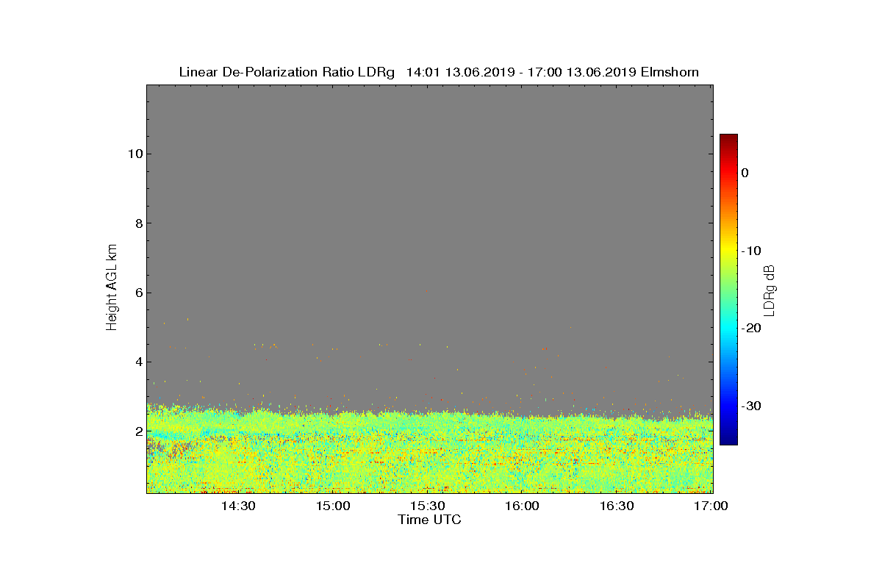Click the LDRg dB colorbar title
The height and width of the screenshot is (588, 882).
(x=770, y=290)
